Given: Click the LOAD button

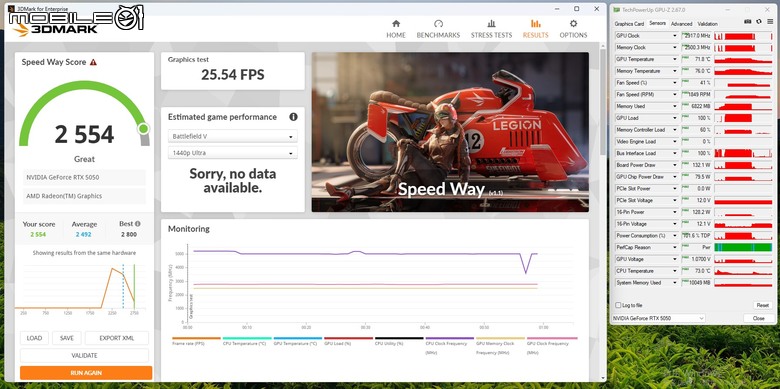Looking at the screenshot, I should click(x=34, y=338).
